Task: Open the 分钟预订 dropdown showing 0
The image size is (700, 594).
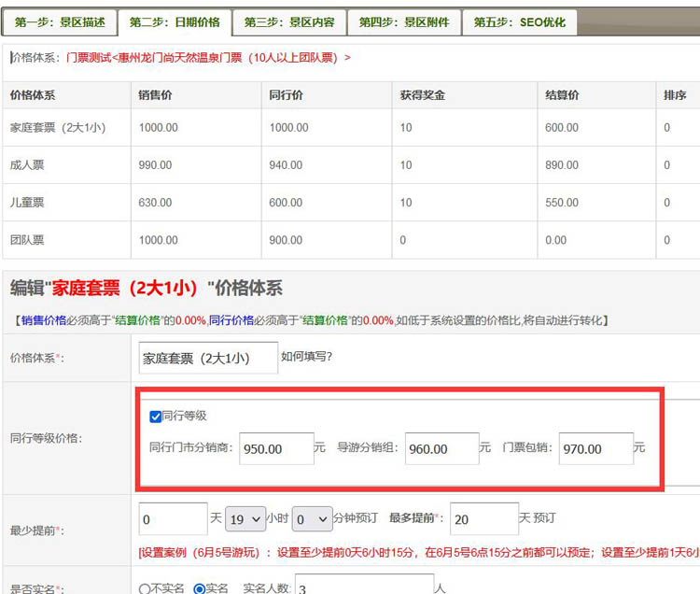Action: pyautogui.click(x=312, y=518)
